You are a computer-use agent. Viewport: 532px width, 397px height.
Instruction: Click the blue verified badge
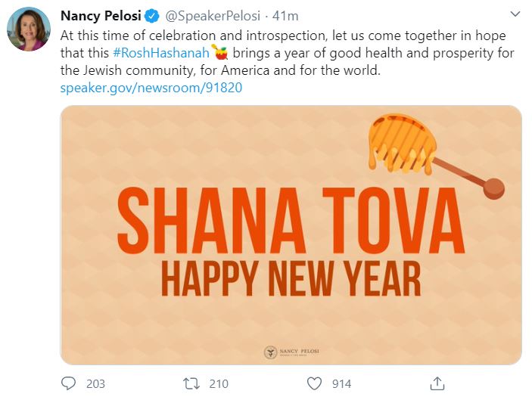coord(152,16)
